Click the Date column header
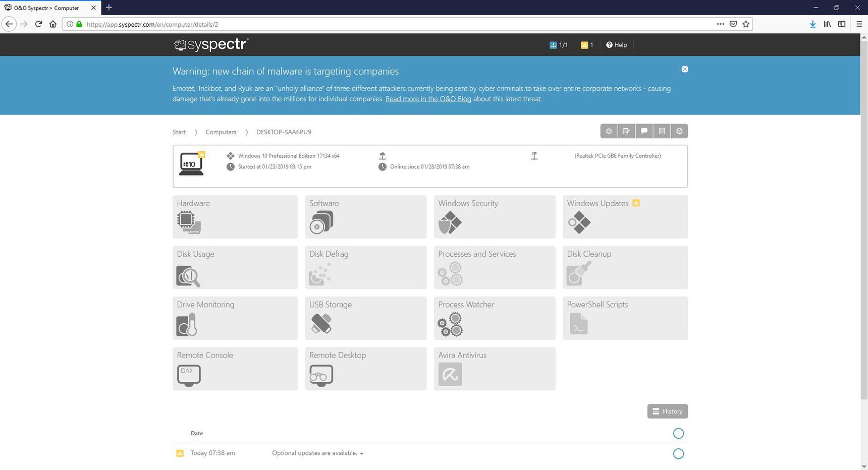868x470 pixels. pos(197,433)
